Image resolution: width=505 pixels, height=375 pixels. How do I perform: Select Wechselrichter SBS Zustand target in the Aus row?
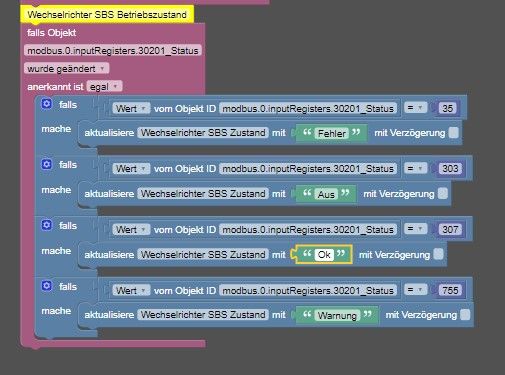point(203,193)
